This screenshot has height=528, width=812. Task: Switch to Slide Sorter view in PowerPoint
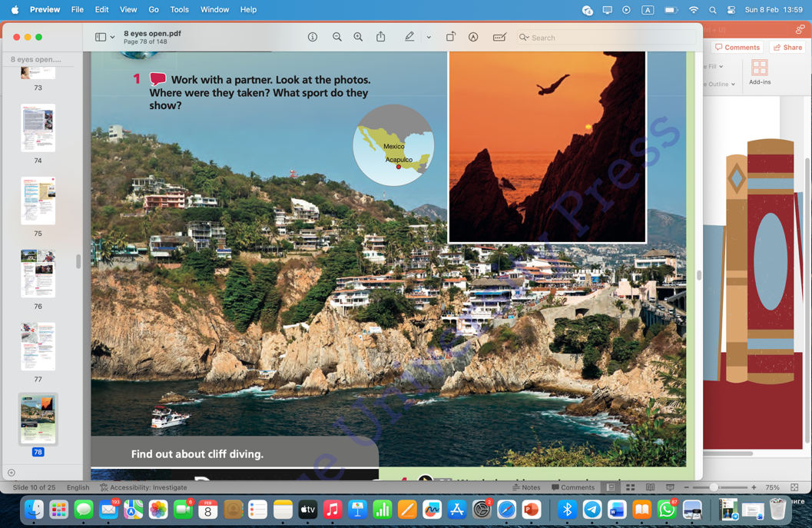[630, 487]
